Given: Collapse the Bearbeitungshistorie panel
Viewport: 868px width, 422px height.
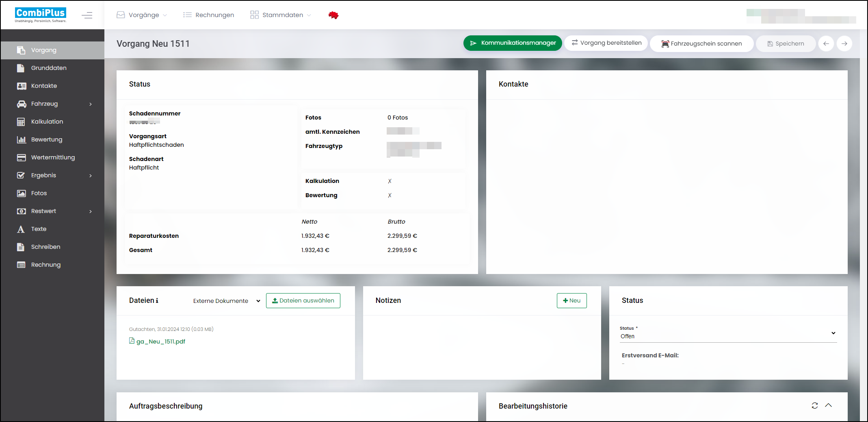Looking at the screenshot, I should (829, 405).
